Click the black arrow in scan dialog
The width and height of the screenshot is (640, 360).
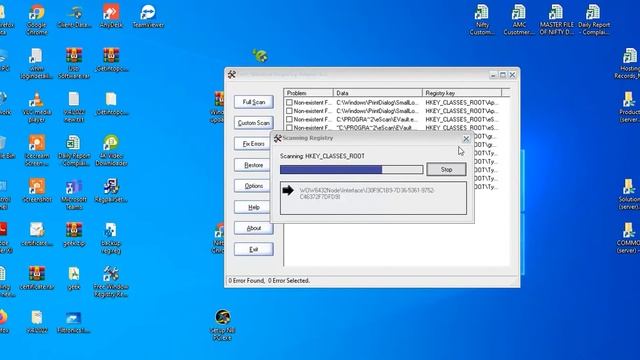click(x=288, y=190)
